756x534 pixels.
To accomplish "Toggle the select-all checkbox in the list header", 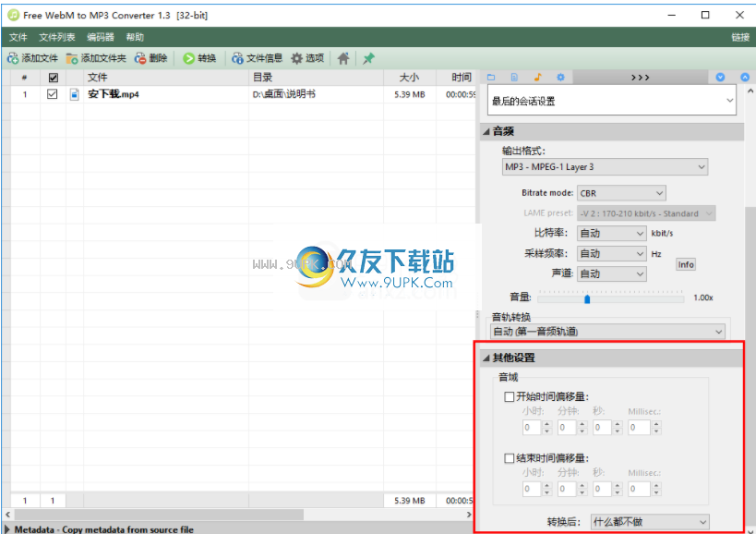I will tap(53, 78).
